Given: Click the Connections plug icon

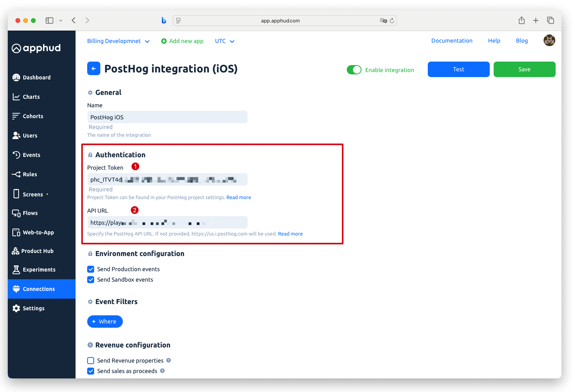Looking at the screenshot, I should click(16, 289).
